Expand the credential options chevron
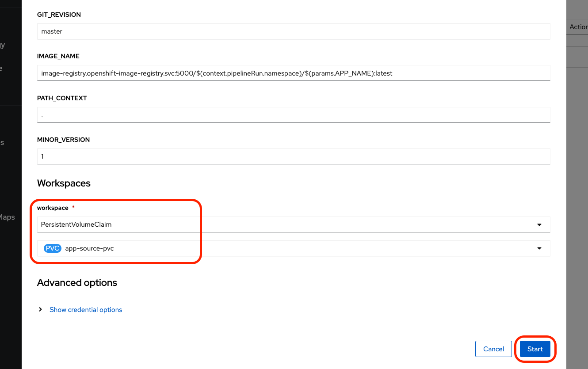The width and height of the screenshot is (588, 369). [41, 310]
